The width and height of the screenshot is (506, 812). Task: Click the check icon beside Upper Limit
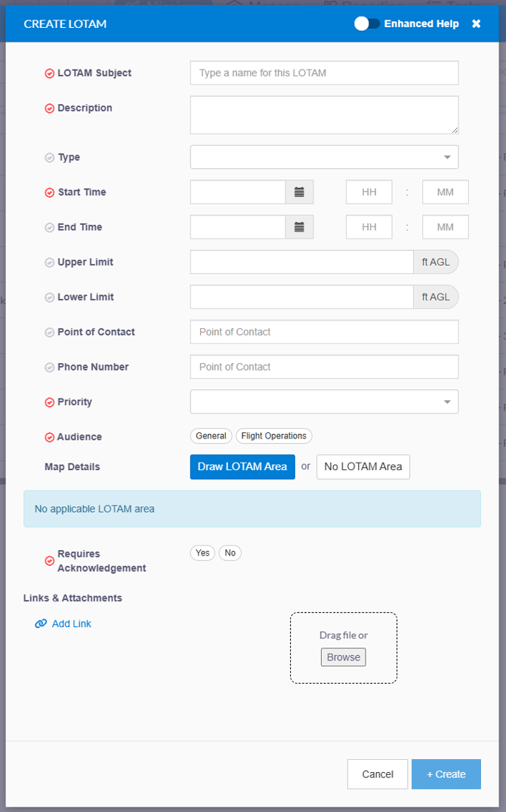(50, 263)
